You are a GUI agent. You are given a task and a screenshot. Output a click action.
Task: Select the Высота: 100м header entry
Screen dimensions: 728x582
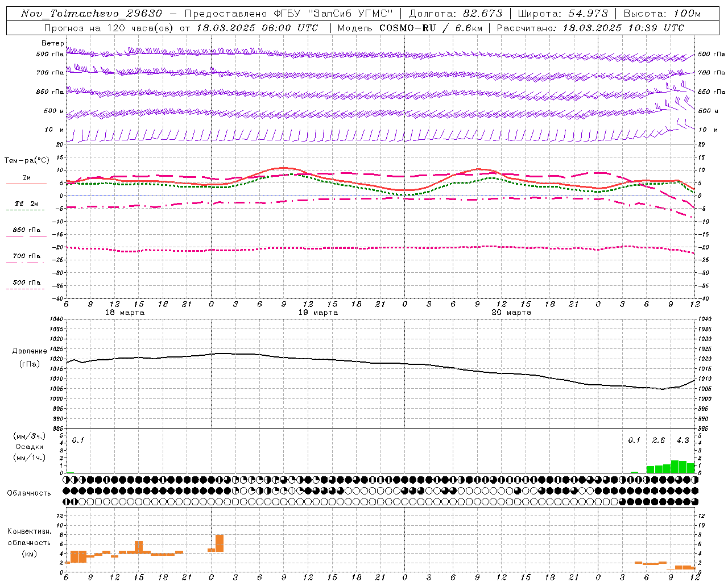[662, 14]
